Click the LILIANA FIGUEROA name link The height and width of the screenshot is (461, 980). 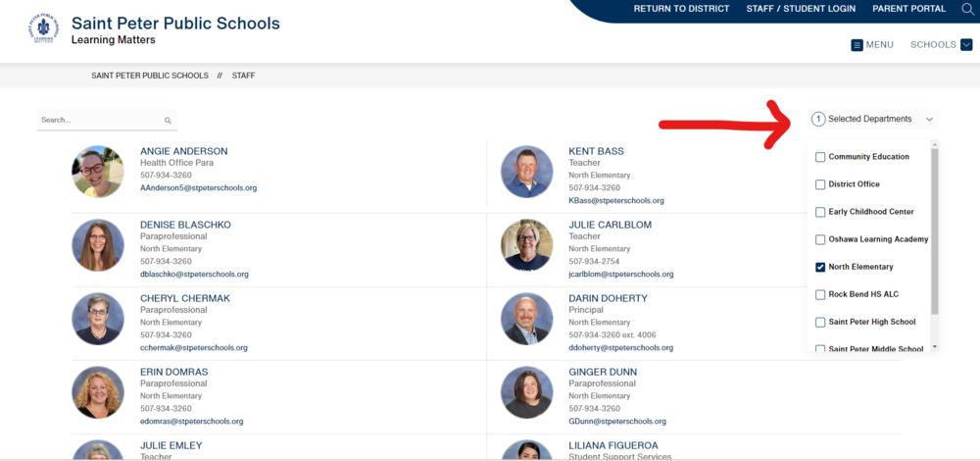613,445
